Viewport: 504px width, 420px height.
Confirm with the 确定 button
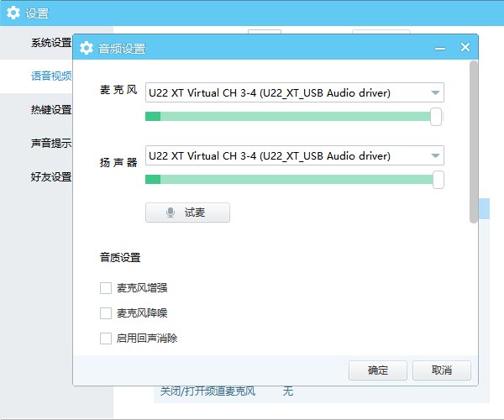pos(378,370)
